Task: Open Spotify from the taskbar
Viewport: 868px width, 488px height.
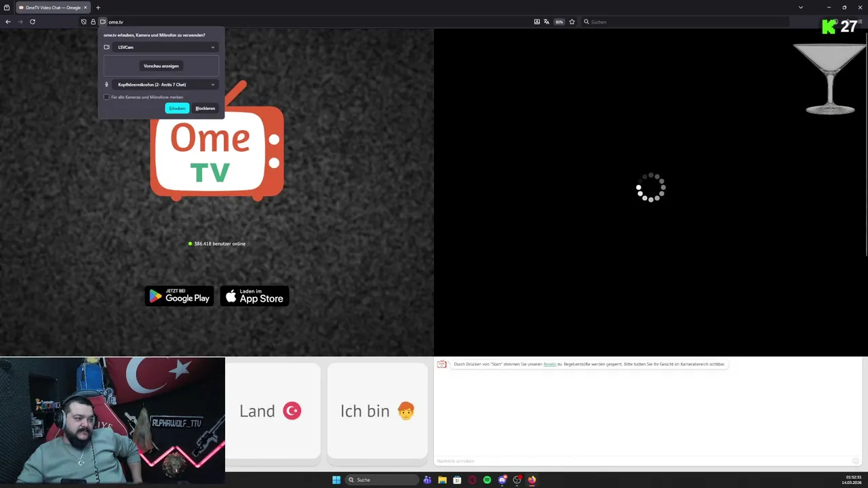Action: click(x=487, y=480)
